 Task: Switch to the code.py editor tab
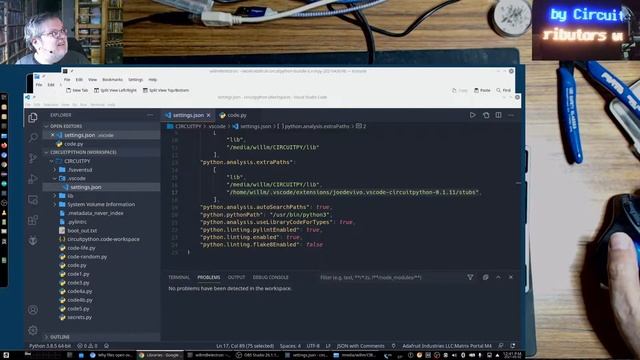[233, 115]
